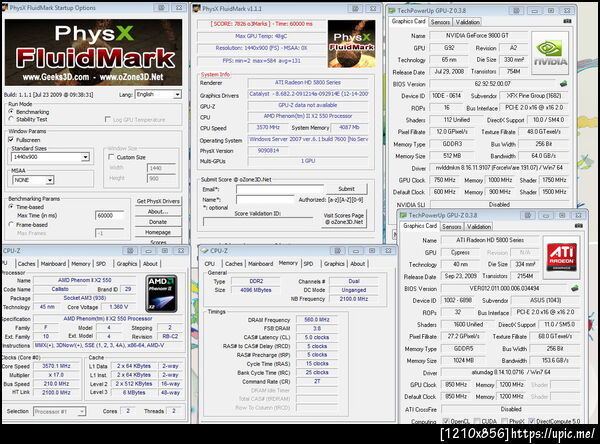This screenshot has height=444, width=600.
Task: Toggle the PhysX checkbox in ATI GPU-Z
Action: click(x=505, y=421)
